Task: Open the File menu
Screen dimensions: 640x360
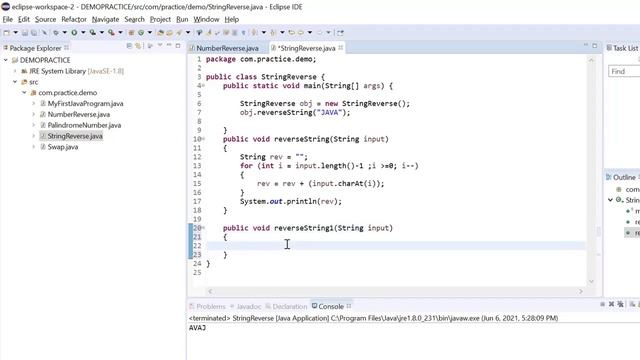Action: click(8, 19)
